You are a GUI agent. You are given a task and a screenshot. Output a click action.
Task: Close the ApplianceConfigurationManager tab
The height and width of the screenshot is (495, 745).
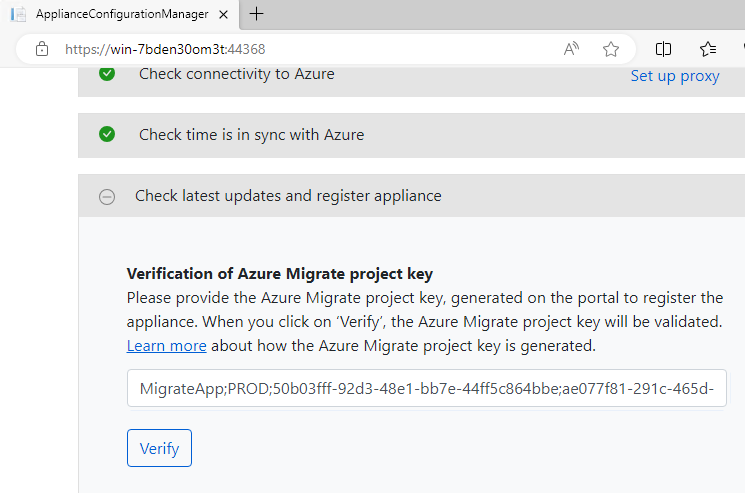223,15
